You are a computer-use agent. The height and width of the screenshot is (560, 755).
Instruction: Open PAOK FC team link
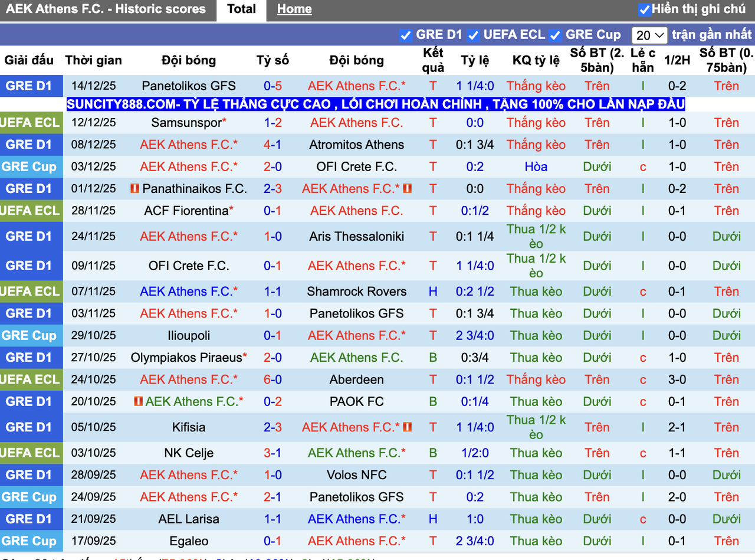pos(357,401)
